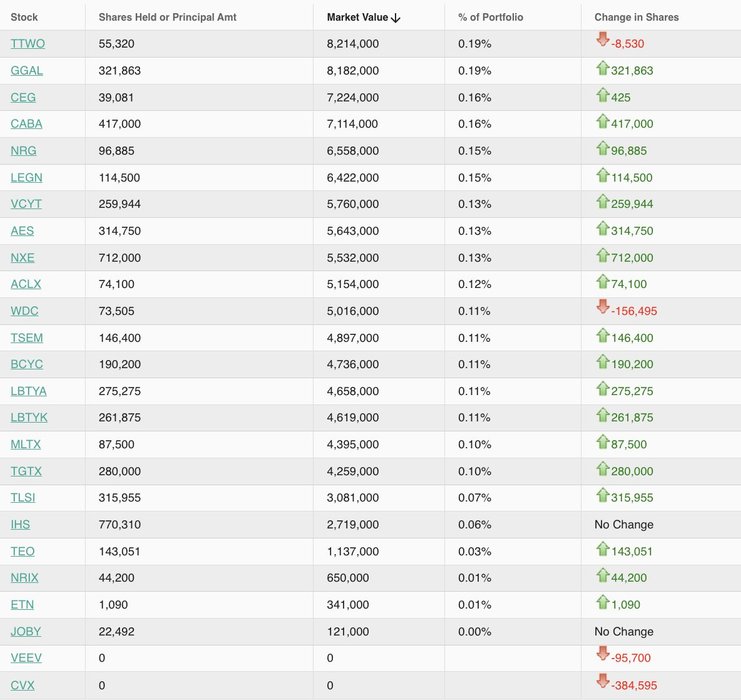Open the NXE stock link

click(x=22, y=258)
